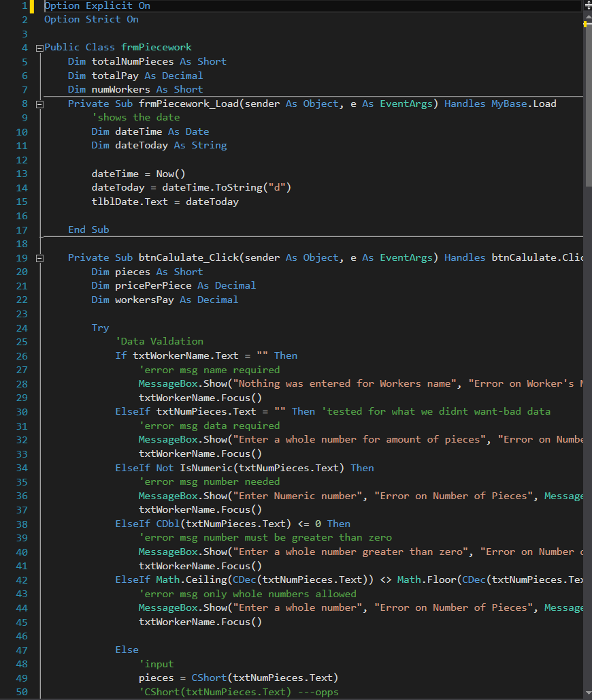This screenshot has width=592, height=700.
Task: Click 'Math.Floor' on line 42
Action: (x=427, y=580)
